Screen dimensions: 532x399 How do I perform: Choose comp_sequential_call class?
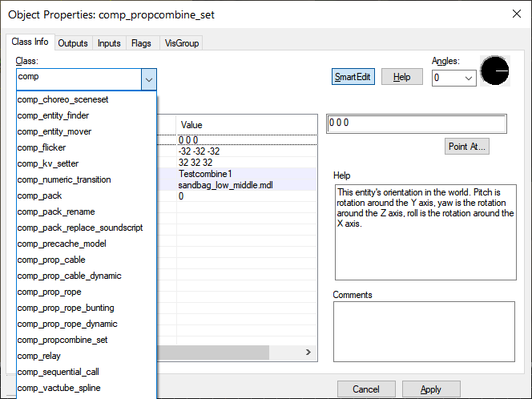(x=87, y=372)
